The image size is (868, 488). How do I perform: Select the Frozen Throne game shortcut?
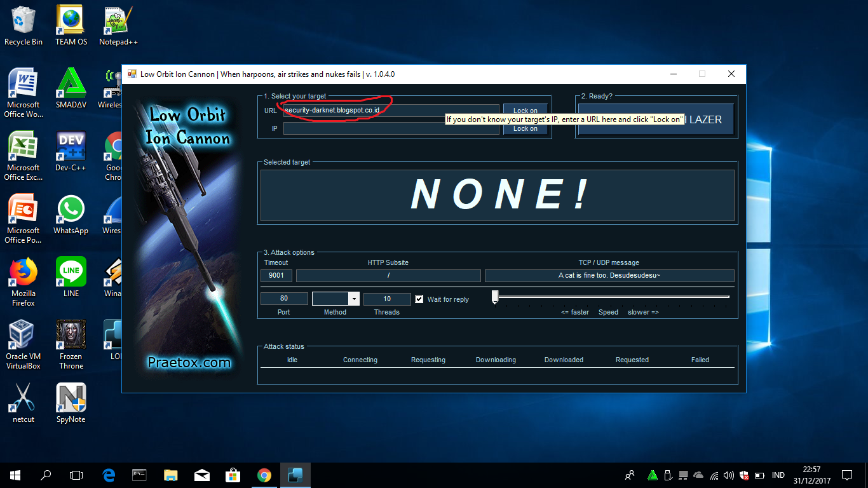coord(71,344)
